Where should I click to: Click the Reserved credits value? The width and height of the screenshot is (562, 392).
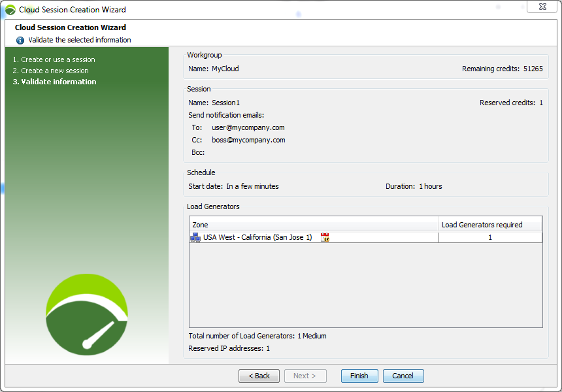point(541,103)
